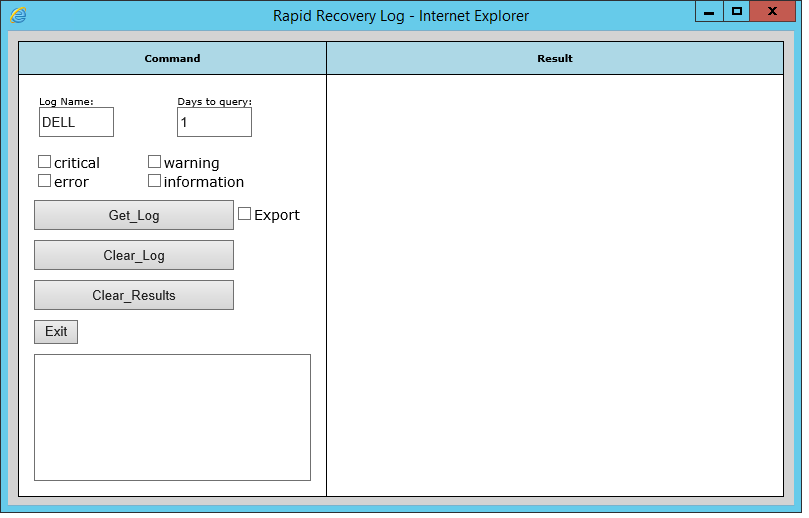Enable the critical checkbox
The height and width of the screenshot is (518, 809).
[x=44, y=162]
